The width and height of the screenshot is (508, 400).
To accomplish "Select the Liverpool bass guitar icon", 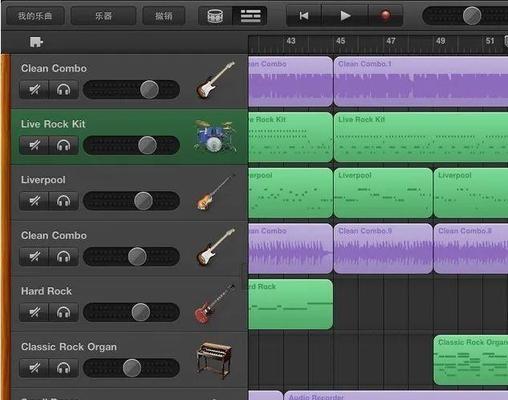I will [x=215, y=192].
